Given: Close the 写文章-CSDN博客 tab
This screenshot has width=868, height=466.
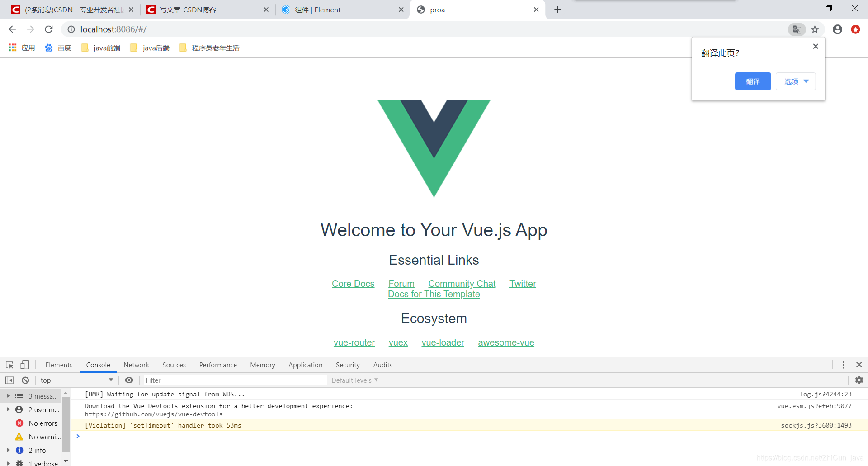Looking at the screenshot, I should [x=266, y=10].
